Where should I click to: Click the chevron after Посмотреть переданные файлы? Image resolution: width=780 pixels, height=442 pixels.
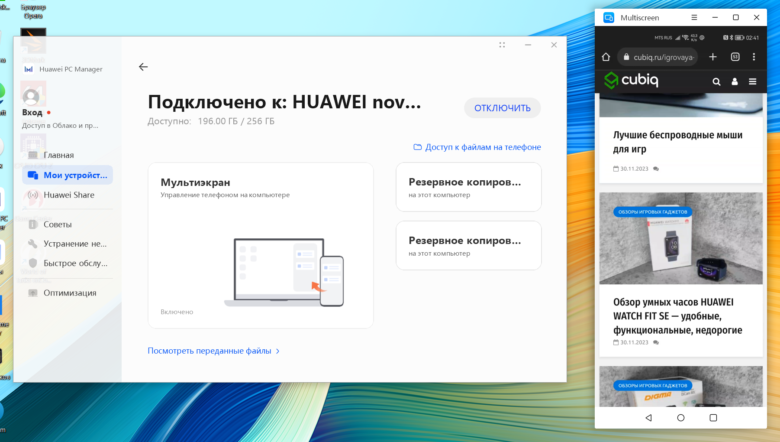278,351
